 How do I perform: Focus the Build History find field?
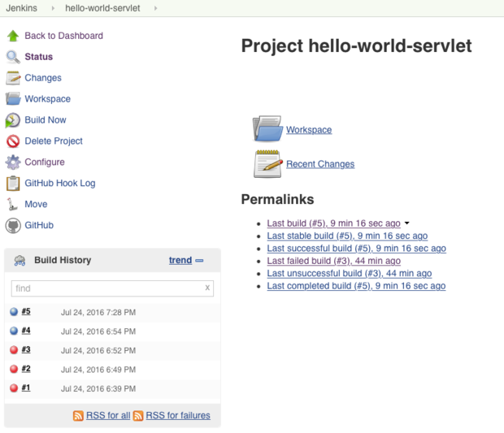click(x=112, y=288)
